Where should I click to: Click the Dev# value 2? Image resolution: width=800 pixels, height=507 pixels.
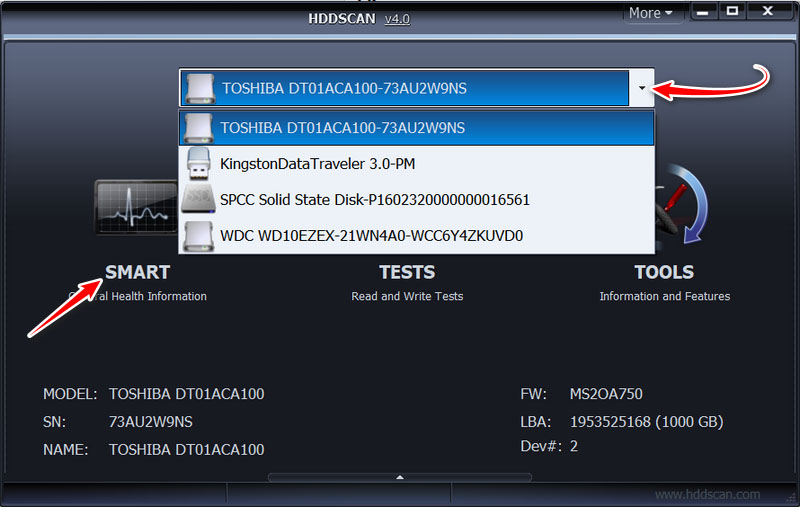(x=574, y=446)
